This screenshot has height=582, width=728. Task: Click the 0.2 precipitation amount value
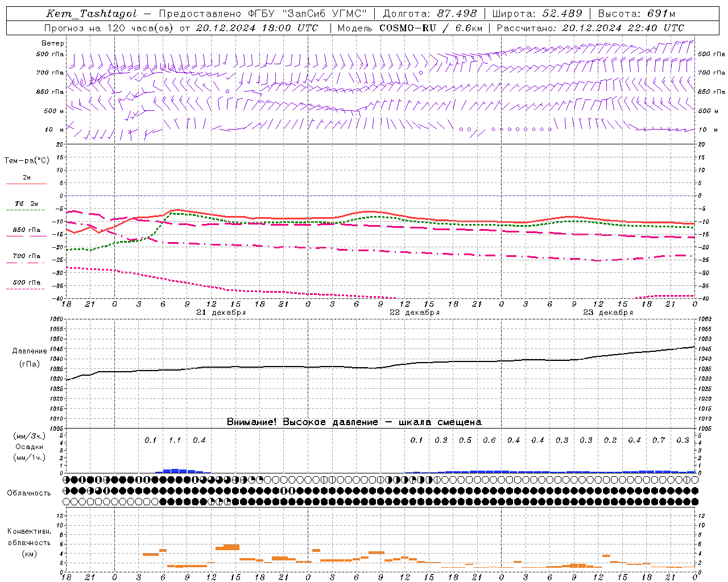pos(610,440)
